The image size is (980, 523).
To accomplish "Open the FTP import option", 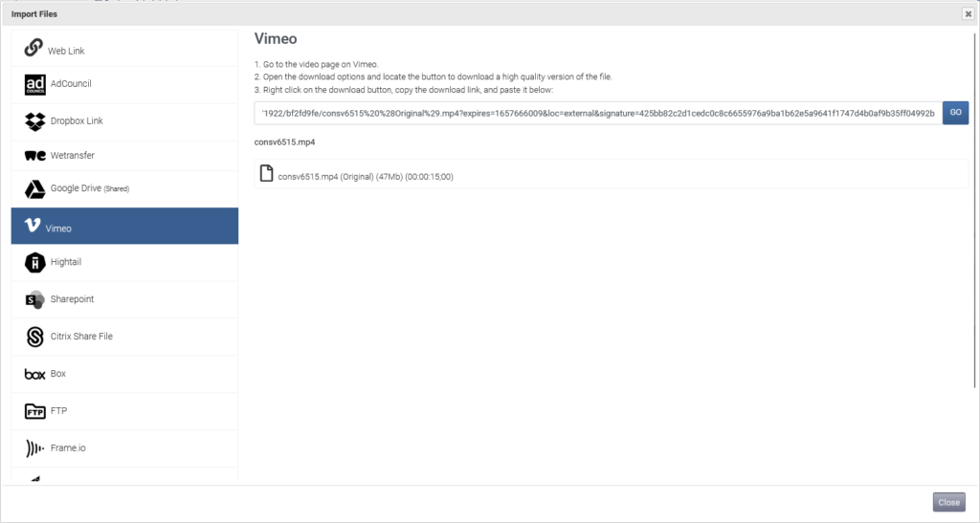I will [124, 411].
